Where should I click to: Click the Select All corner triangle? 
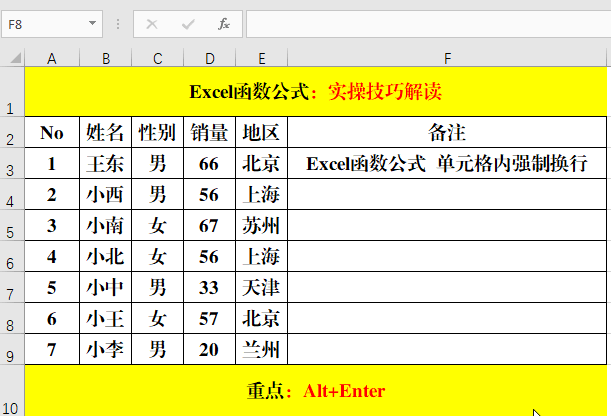click(12, 59)
